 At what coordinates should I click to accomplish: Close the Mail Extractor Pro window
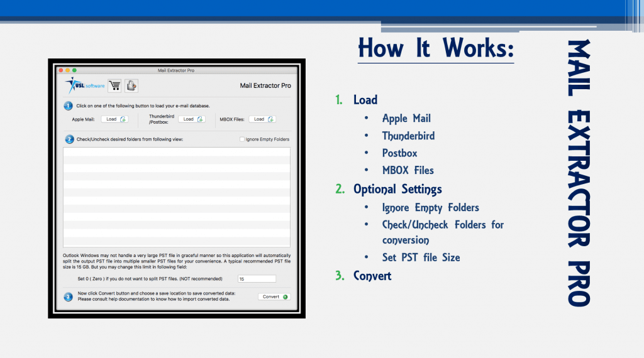(60, 70)
